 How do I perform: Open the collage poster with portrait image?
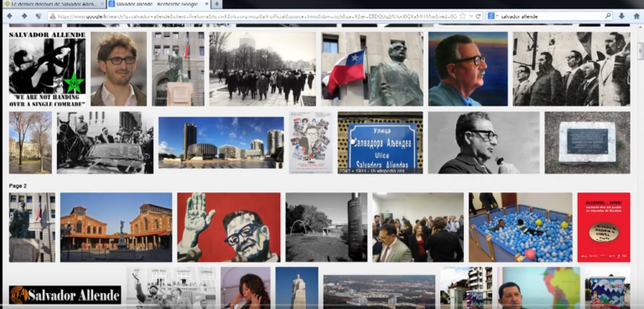311,143
